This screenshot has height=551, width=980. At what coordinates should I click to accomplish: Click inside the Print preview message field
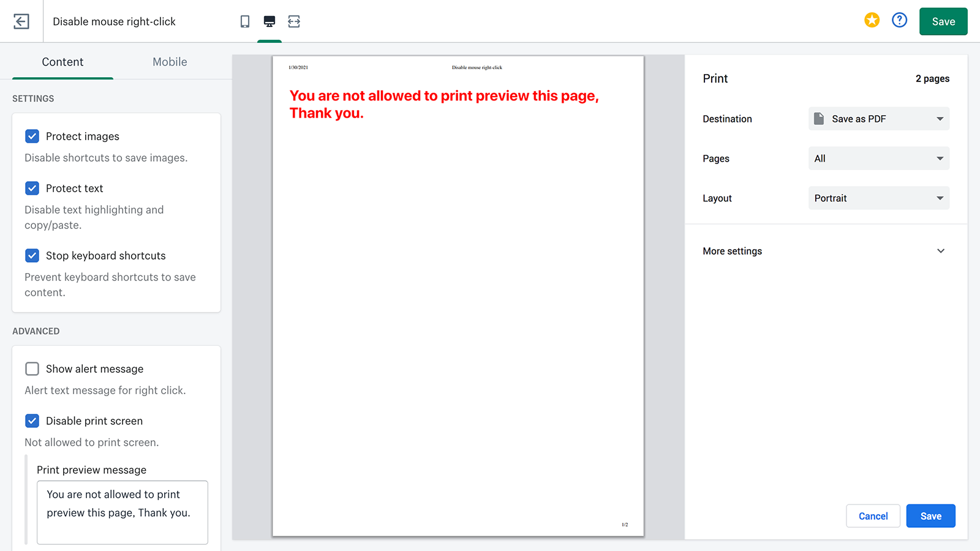tap(123, 512)
